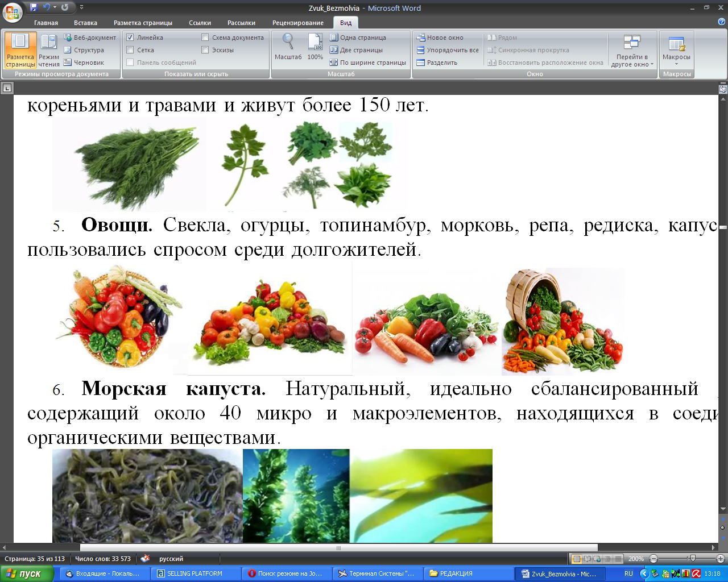
Task: Open the Рассылки ribbon tab
Action: pyautogui.click(x=241, y=23)
